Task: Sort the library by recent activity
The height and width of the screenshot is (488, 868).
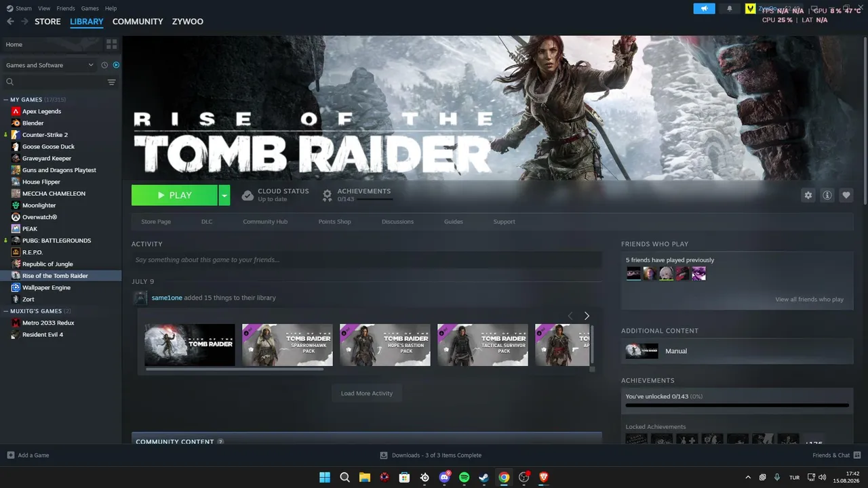Action: point(104,65)
